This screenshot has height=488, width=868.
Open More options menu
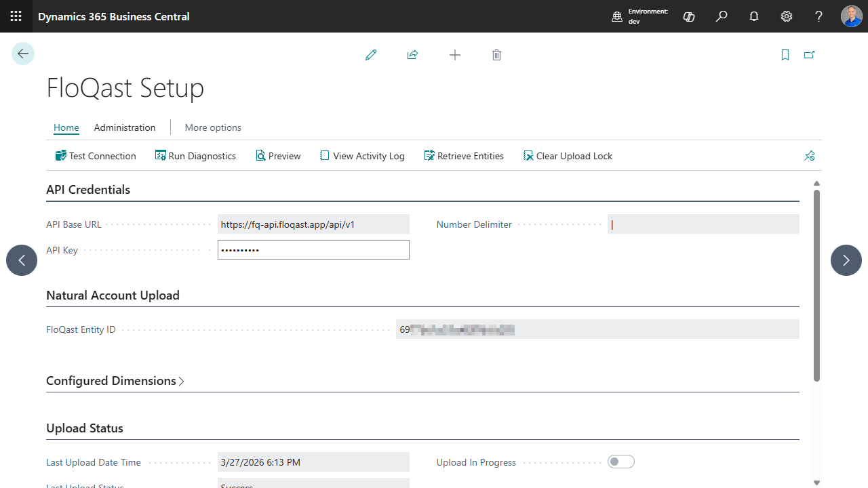point(213,127)
